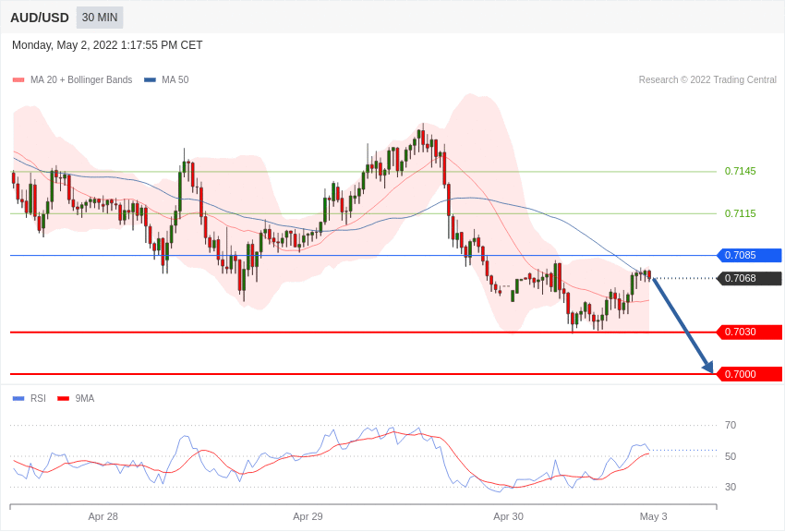Screen dimensions: 785x532
Task: Click the date and time stamp text
Action: [x=107, y=45]
